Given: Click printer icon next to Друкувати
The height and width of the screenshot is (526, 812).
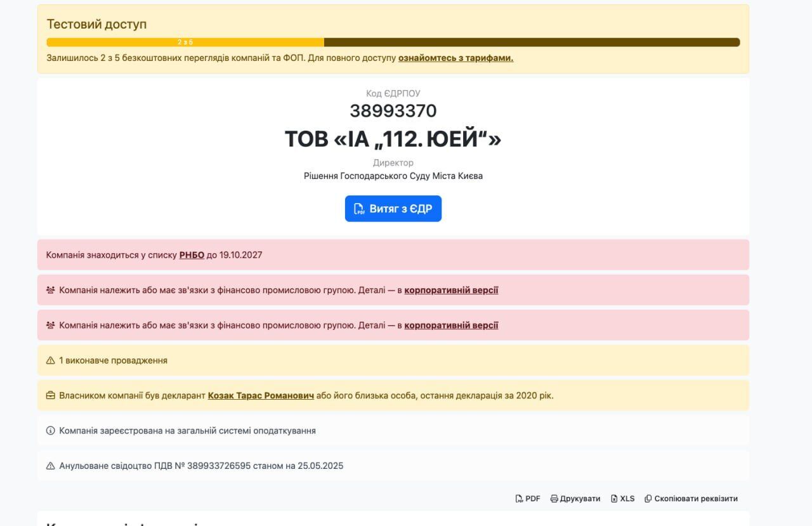Looking at the screenshot, I should 554,499.
